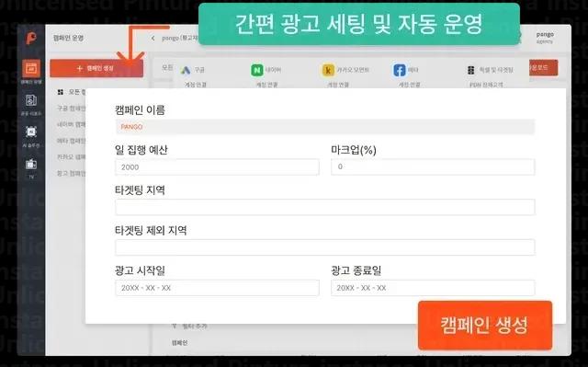Select 메타 캠페인 in the left list

(72, 141)
